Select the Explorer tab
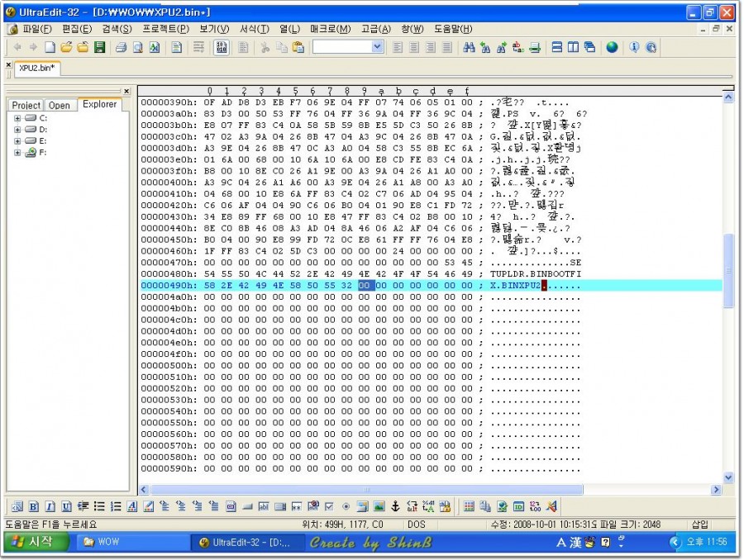Viewport: 744px width, 560px height. (100, 104)
